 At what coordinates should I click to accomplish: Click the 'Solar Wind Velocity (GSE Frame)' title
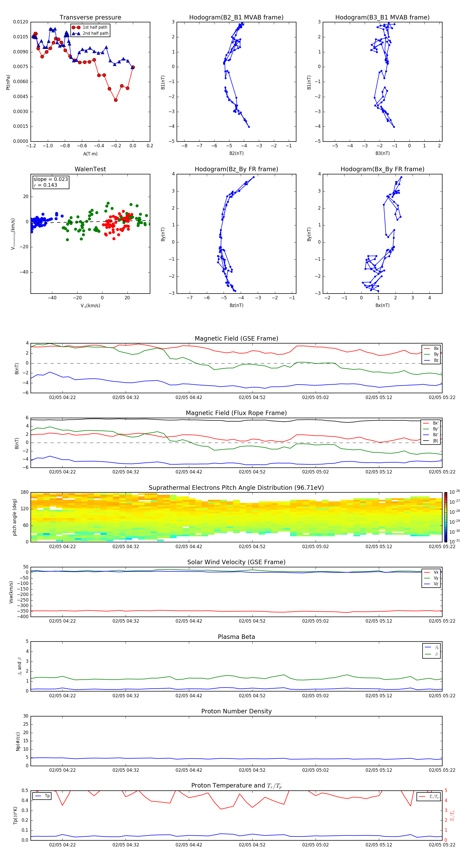tap(236, 562)
